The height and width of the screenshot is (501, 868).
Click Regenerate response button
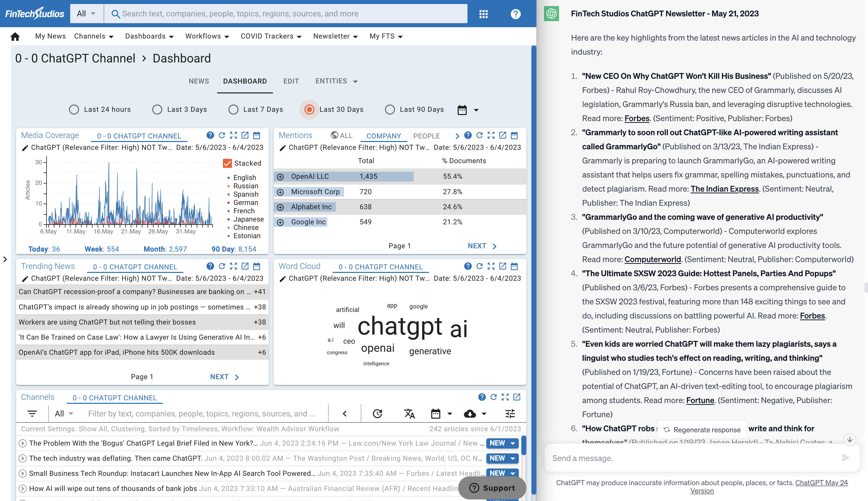(702, 430)
